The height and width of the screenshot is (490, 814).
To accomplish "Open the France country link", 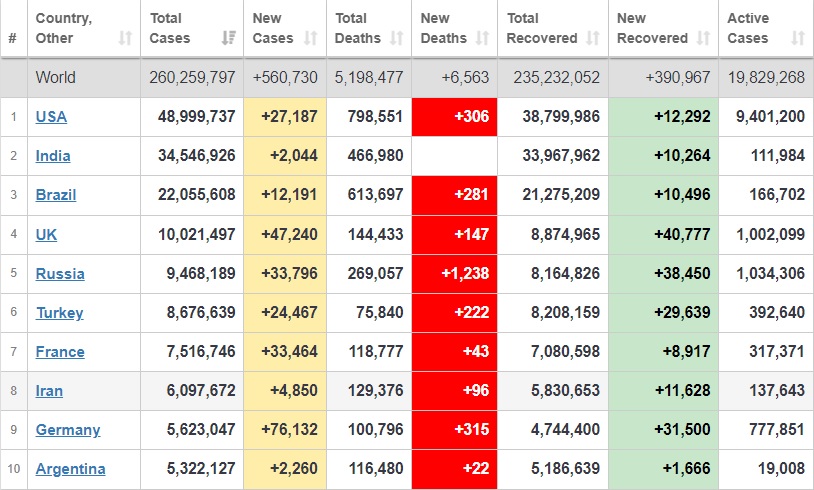I will [60, 351].
